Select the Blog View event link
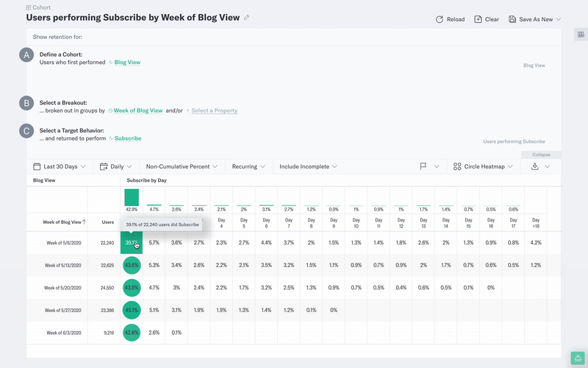The image size is (588, 368). pyautogui.click(x=127, y=63)
